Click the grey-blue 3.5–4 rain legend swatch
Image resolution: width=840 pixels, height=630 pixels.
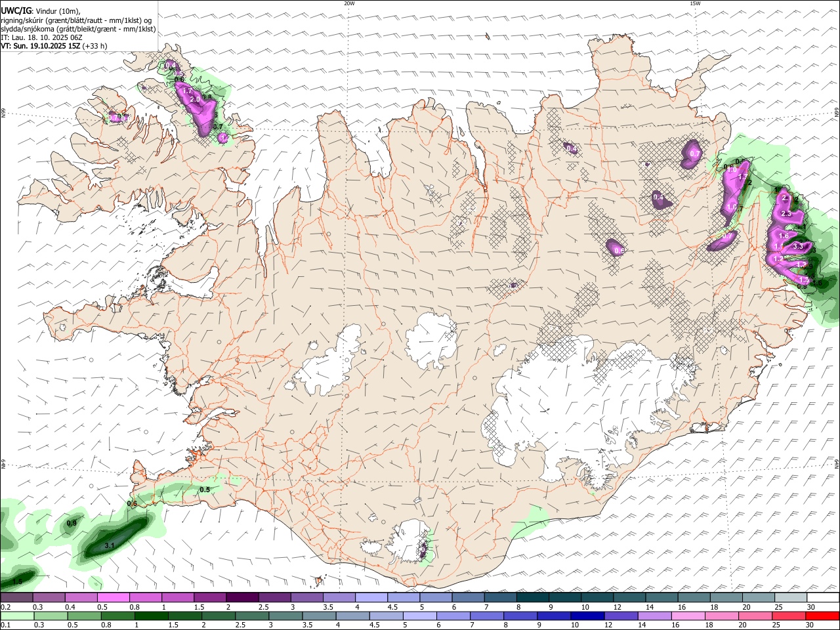pyautogui.click(x=320, y=616)
